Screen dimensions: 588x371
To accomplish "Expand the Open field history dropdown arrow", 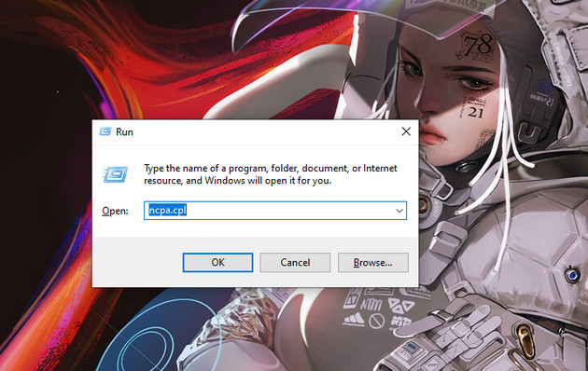I will point(399,211).
